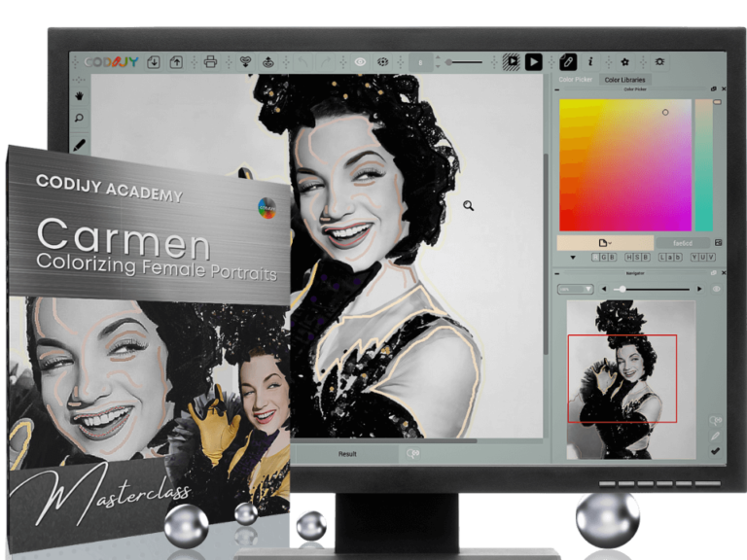Screen dimensions: 747x560
Task: Select the YUV color model
Action: (703, 257)
